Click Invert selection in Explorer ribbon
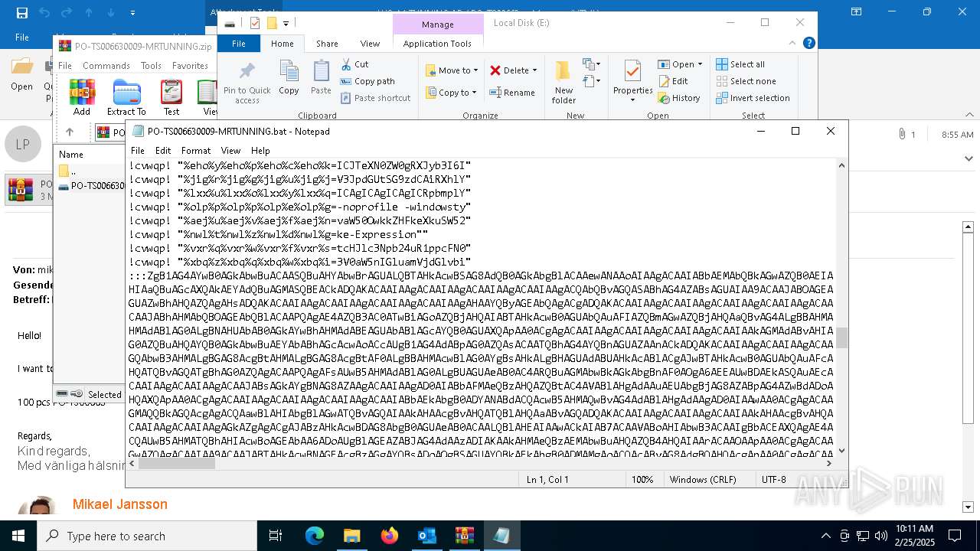 753,98
